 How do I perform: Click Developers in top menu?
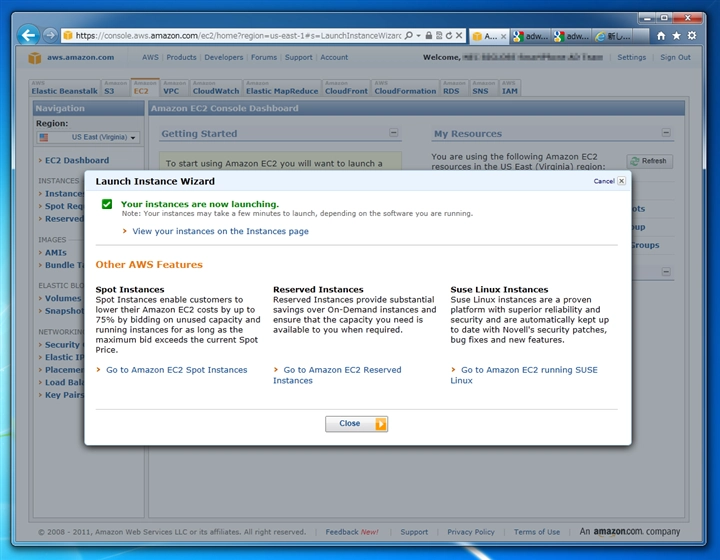pos(224,57)
